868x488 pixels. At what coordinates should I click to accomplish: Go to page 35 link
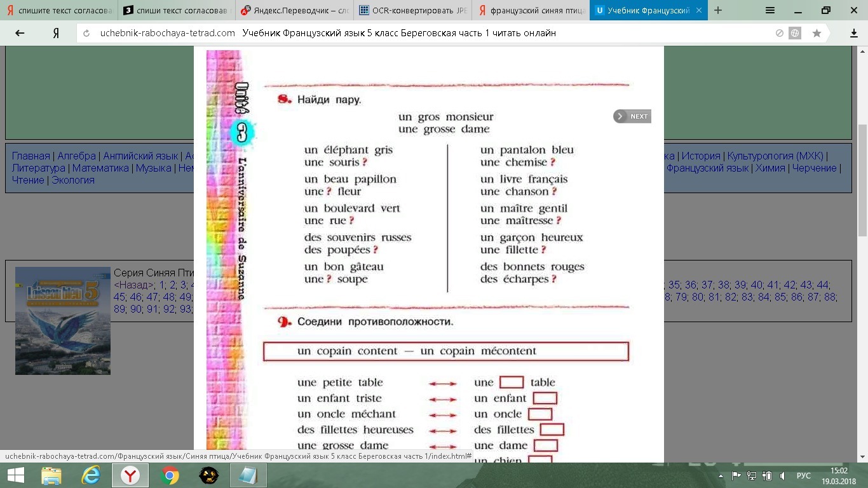pos(674,285)
